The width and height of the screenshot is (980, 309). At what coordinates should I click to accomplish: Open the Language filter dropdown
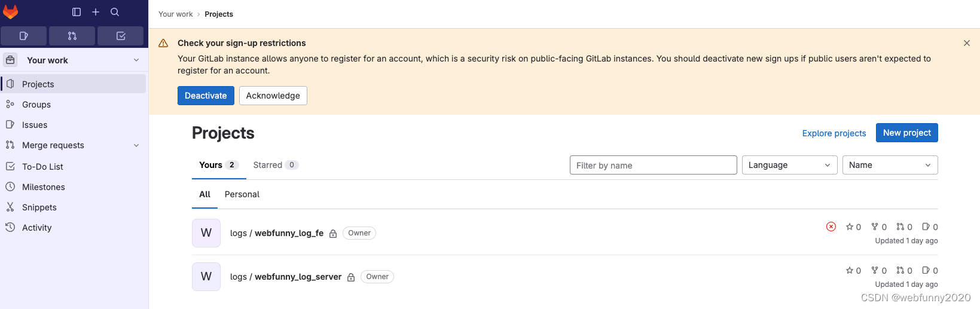point(789,165)
